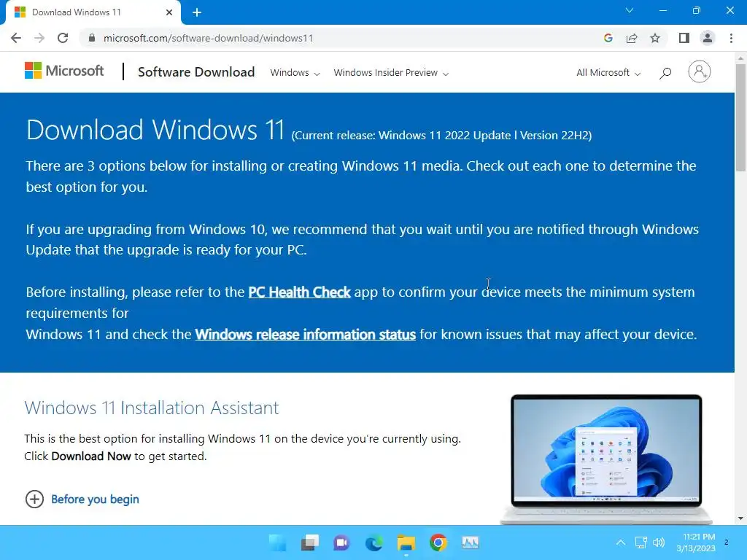Click the Download Windows 11 heading
Image resolution: width=747 pixels, height=560 pixels.
(x=155, y=130)
